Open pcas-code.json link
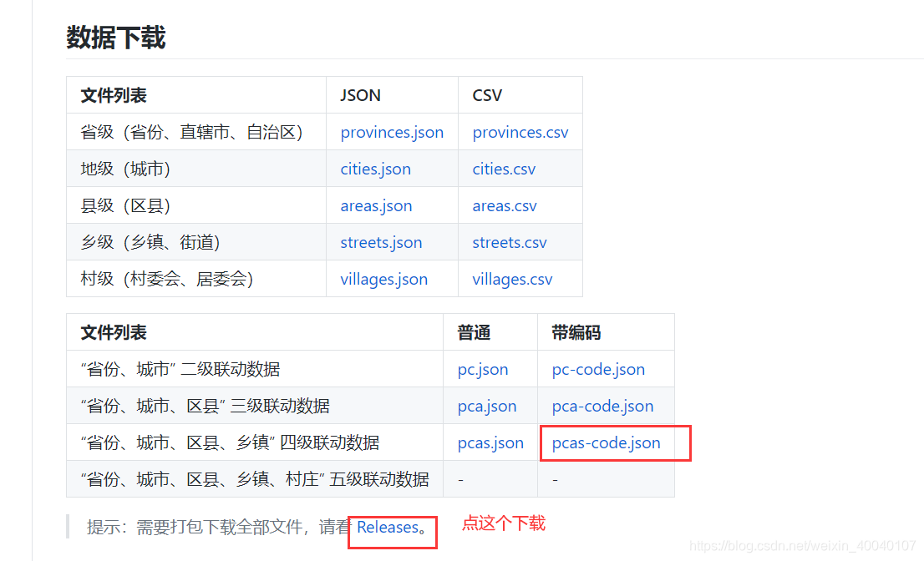Viewport: 924px width, 561px height. tap(606, 442)
